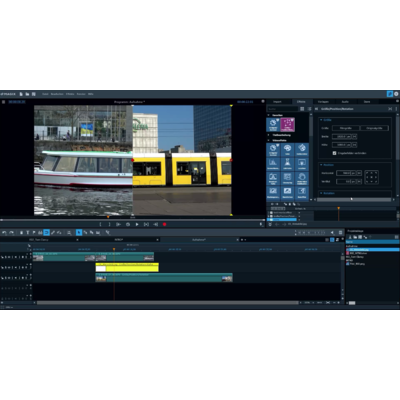Switch to the Import tab

point(277,102)
